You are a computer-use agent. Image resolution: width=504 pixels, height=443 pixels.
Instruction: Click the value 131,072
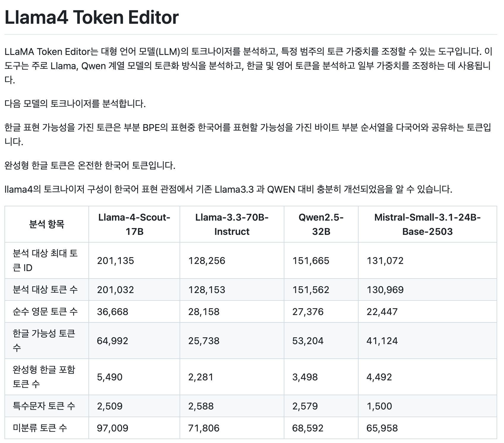(x=385, y=261)
